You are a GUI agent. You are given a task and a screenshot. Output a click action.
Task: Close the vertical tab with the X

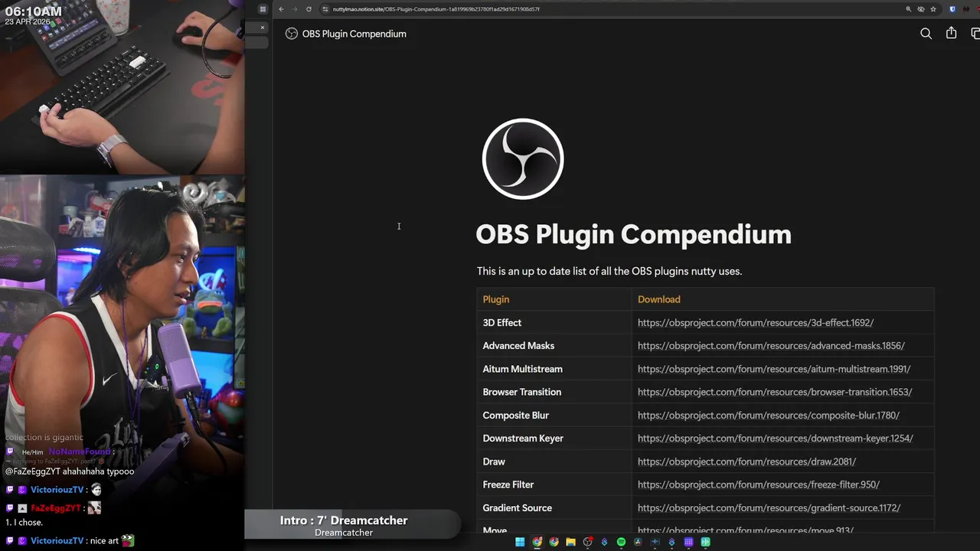coord(262,28)
